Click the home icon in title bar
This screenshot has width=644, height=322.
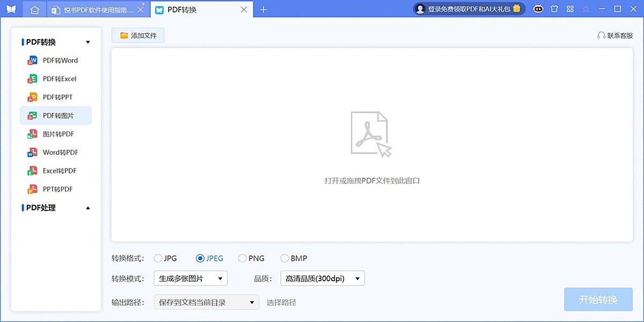[34, 9]
